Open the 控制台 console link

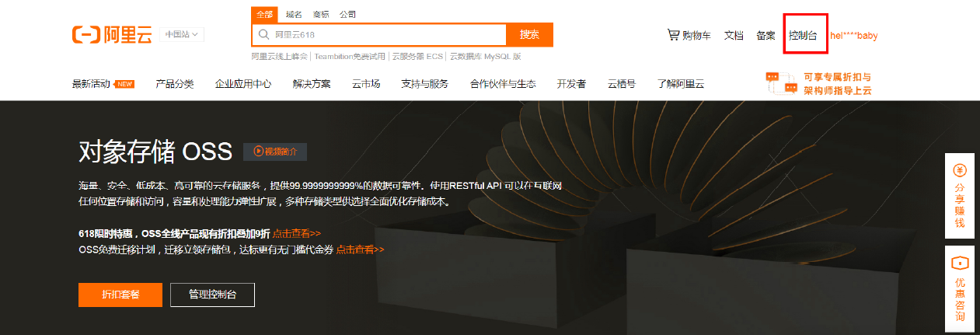tap(803, 35)
